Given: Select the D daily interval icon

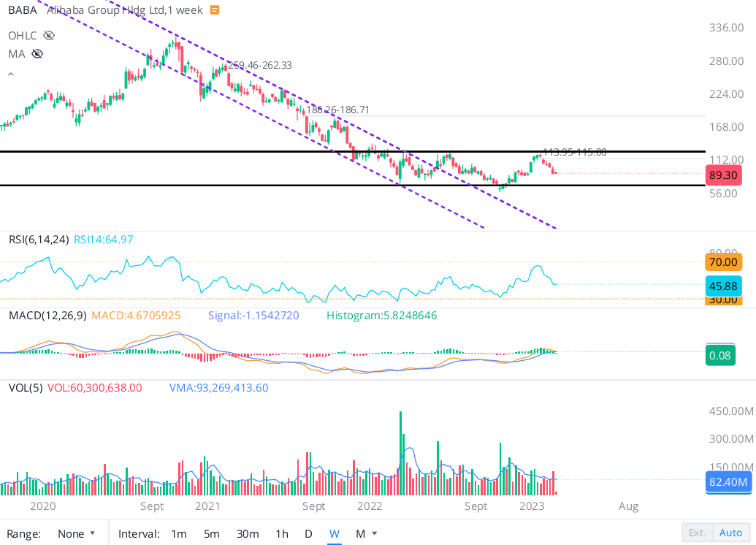Looking at the screenshot, I should [x=308, y=533].
